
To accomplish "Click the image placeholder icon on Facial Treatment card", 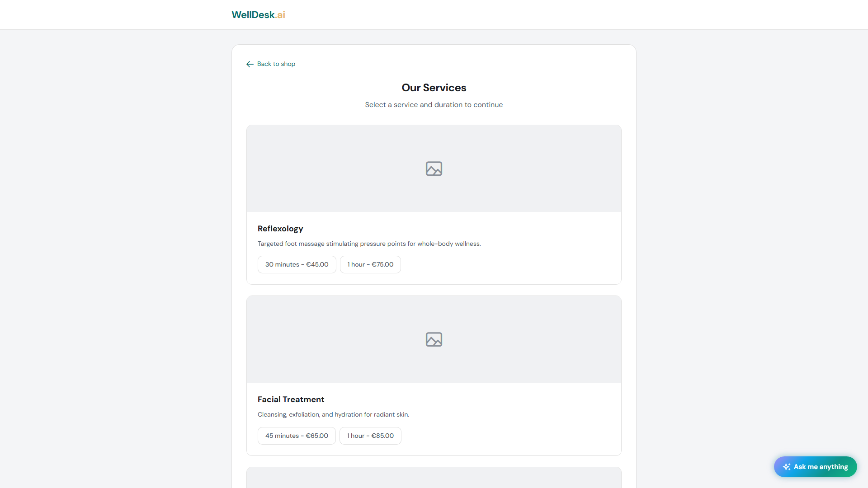I will 434,339.
